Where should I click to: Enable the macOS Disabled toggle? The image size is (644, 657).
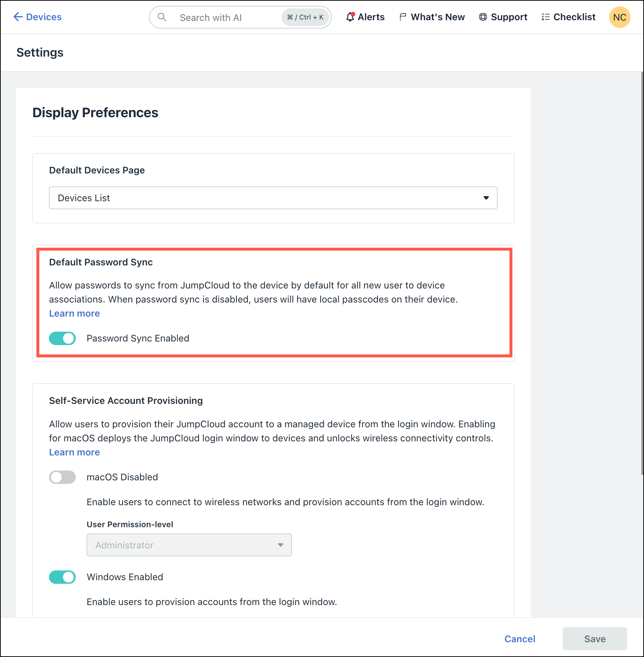point(62,477)
